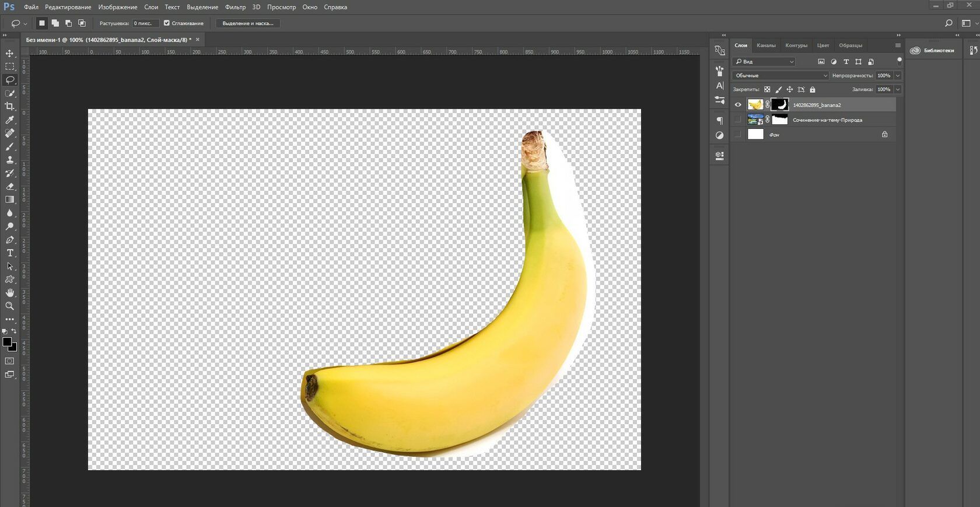980x507 pixels.
Task: Open the workspace switcher dropdown
Action: [970, 23]
